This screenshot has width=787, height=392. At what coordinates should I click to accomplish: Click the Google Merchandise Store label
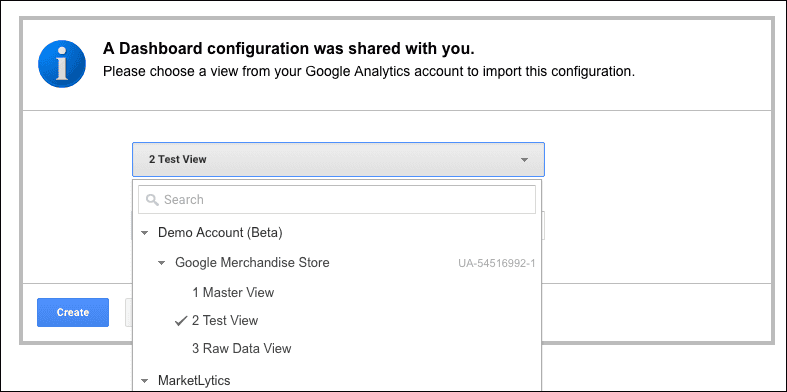[252, 263]
